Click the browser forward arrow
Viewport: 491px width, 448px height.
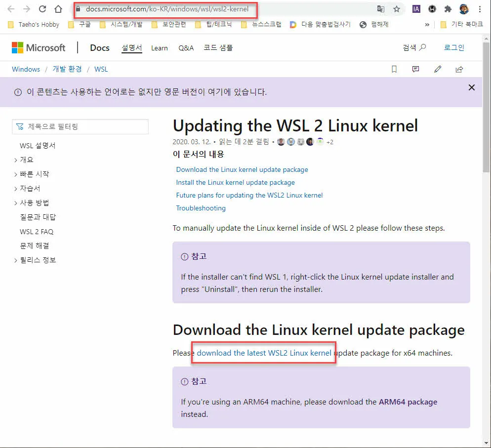tap(27, 9)
